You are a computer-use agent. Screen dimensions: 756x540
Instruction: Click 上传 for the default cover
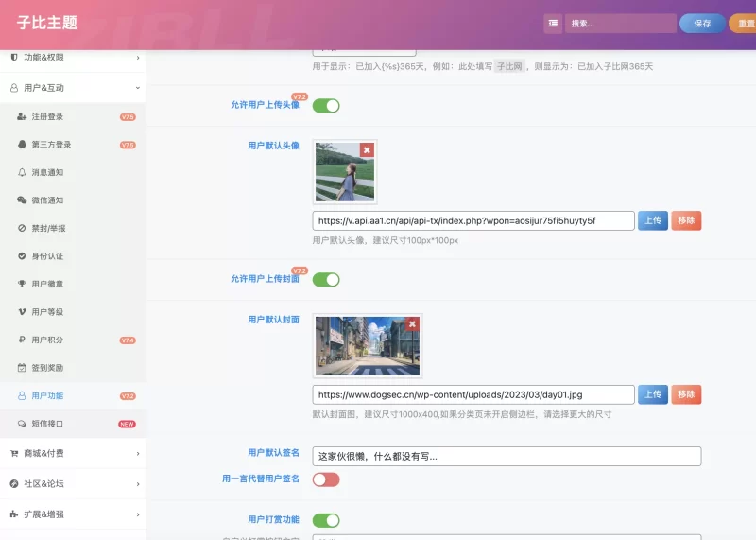[653, 394]
